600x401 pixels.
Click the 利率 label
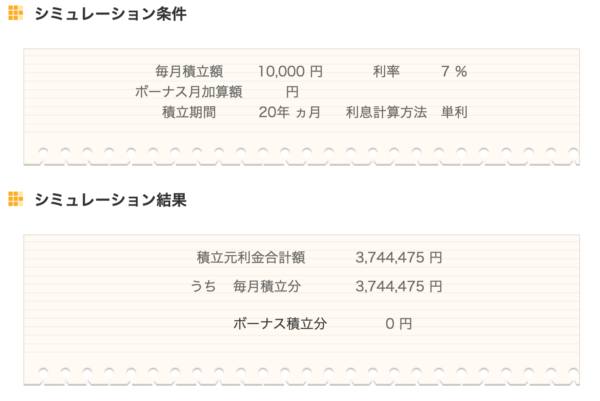click(x=386, y=72)
